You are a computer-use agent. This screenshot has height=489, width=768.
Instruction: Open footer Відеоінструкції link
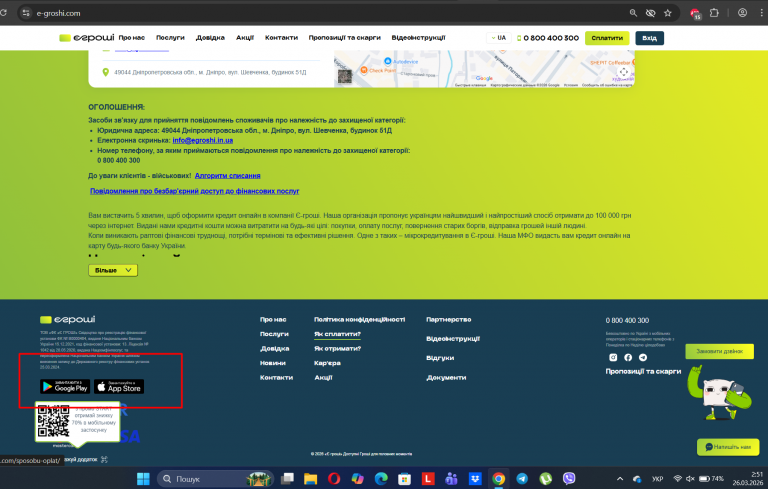tap(453, 339)
